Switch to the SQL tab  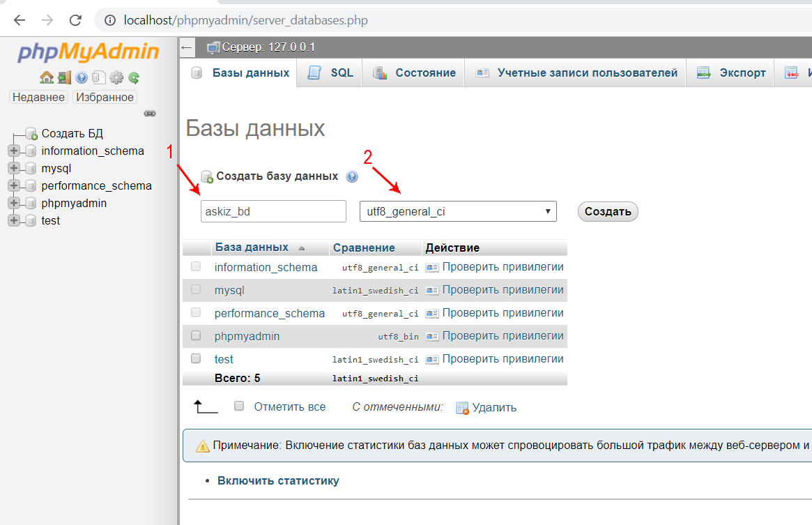coord(333,73)
